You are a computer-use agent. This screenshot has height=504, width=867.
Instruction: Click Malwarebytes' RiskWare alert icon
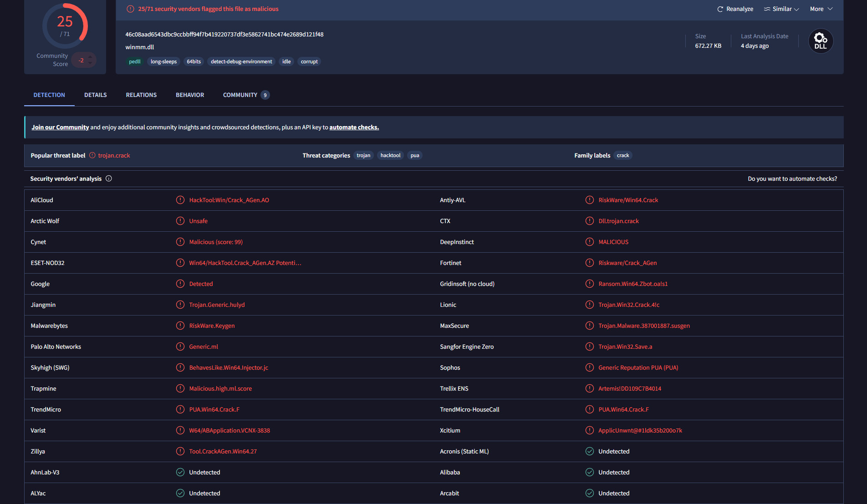180,326
